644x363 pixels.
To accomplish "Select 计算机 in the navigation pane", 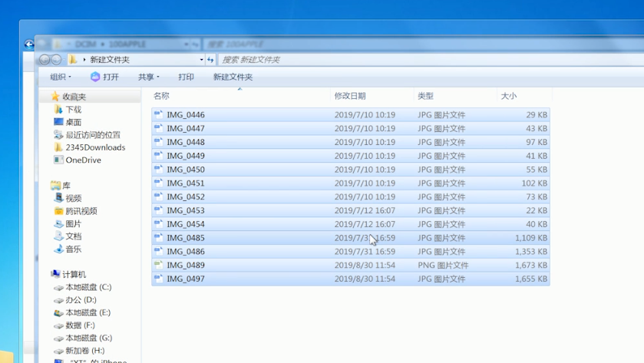I will 74,274.
